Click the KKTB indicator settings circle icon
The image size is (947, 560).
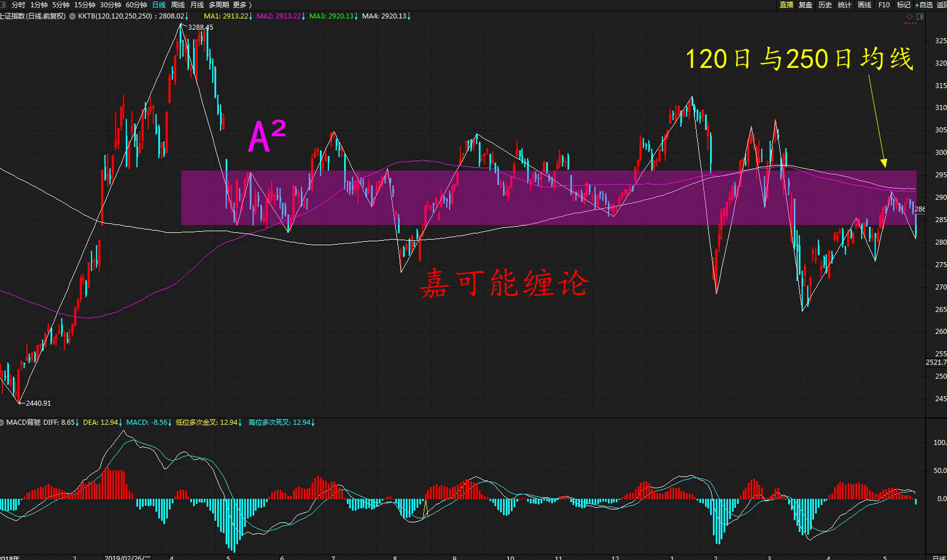(72, 16)
